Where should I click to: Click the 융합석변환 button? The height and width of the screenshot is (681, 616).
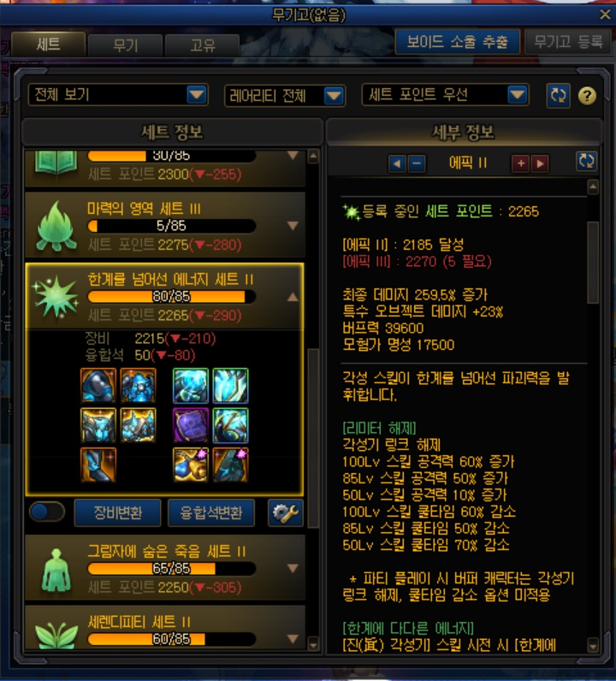[x=211, y=513]
